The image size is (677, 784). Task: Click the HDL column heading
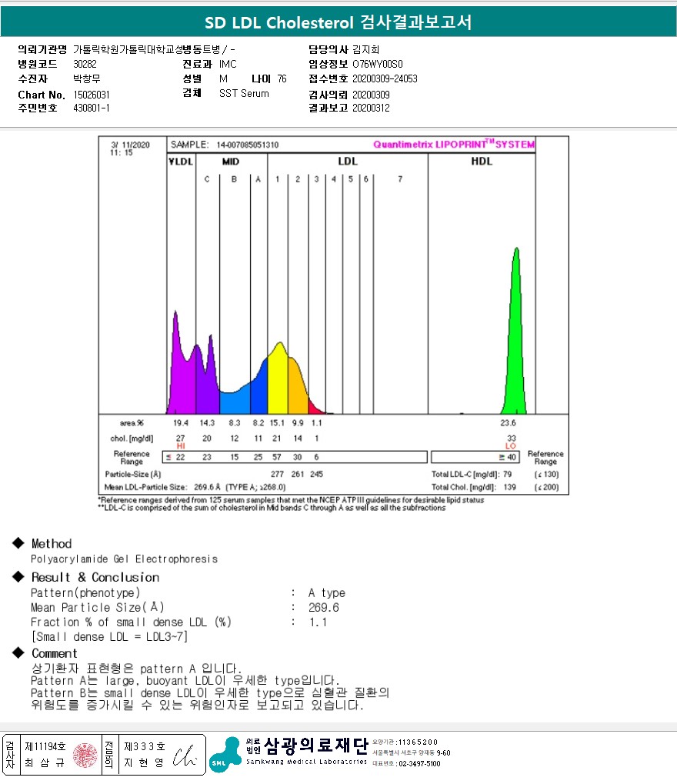tap(482, 161)
